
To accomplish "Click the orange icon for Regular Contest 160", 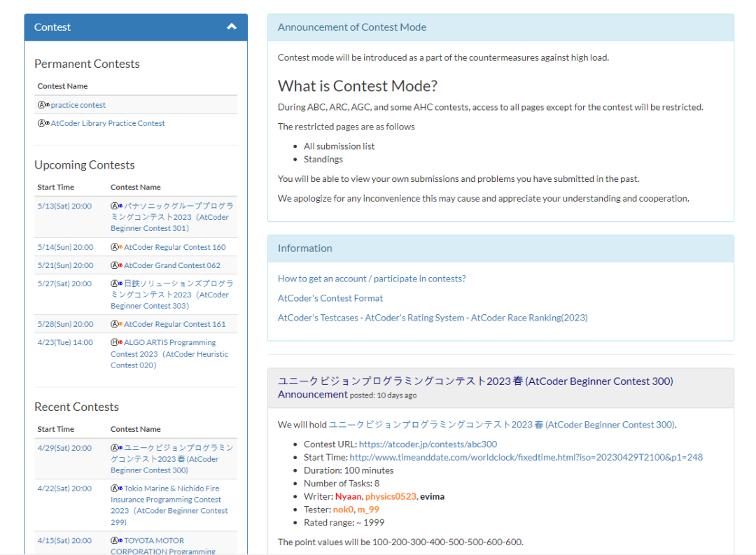I will 117,247.
